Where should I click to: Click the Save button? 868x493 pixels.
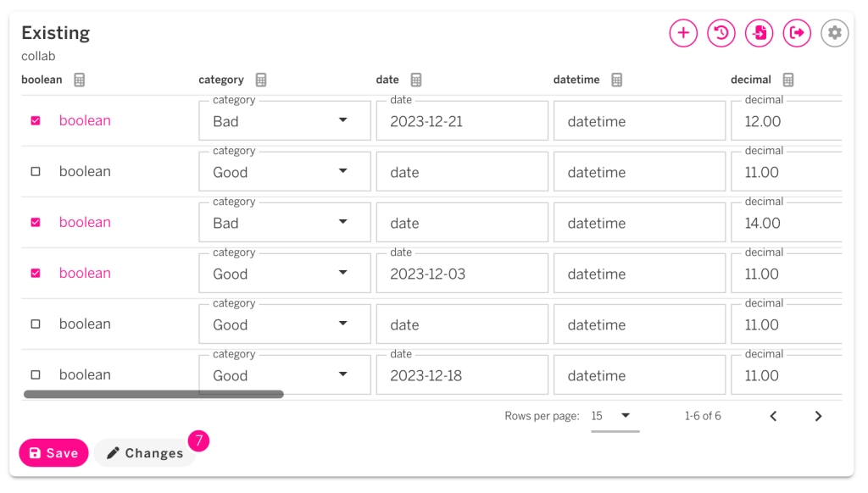(53, 453)
